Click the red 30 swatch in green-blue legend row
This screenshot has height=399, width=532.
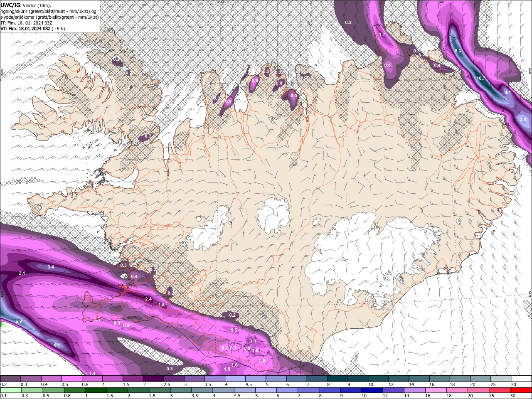click(x=521, y=390)
